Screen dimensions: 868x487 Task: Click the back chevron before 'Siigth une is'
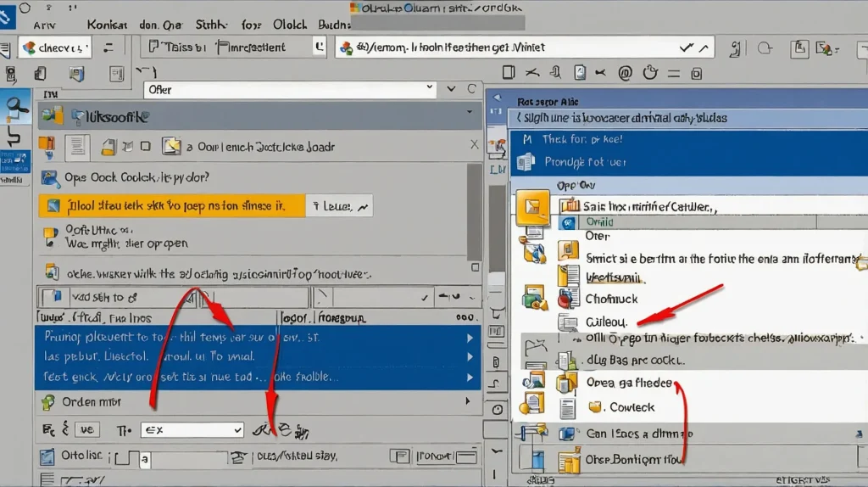pyautogui.click(x=519, y=117)
